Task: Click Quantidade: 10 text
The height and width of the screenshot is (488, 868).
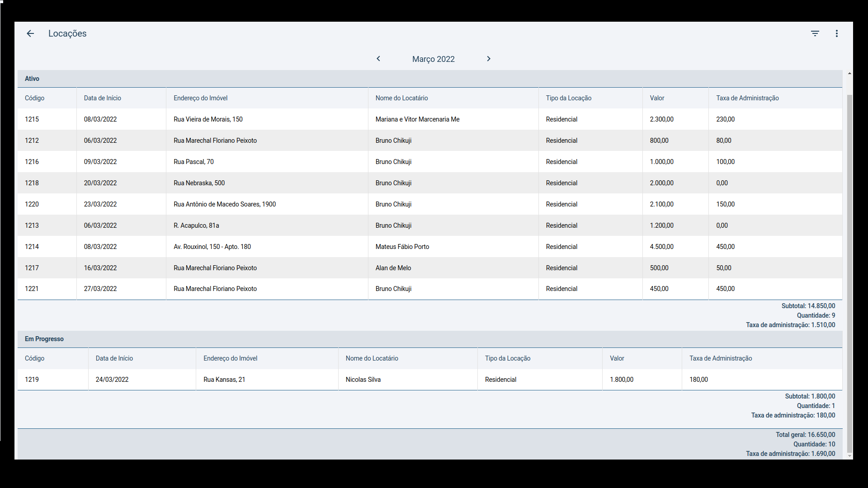Action: pos(814,444)
